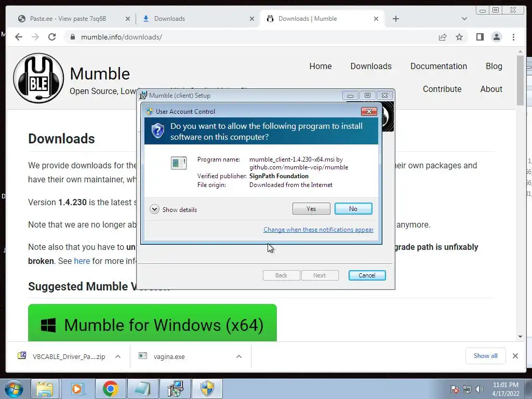
Task: Click Show all downloads
Action: tap(486, 355)
